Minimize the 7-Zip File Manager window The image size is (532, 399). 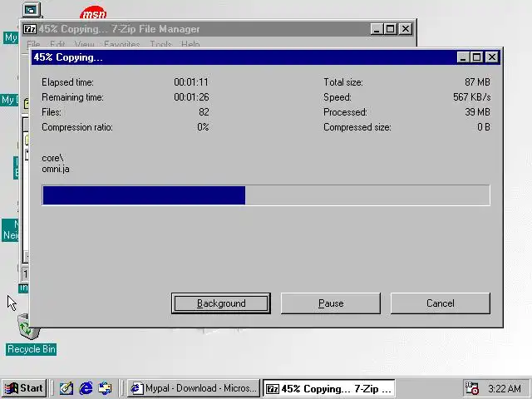point(377,29)
